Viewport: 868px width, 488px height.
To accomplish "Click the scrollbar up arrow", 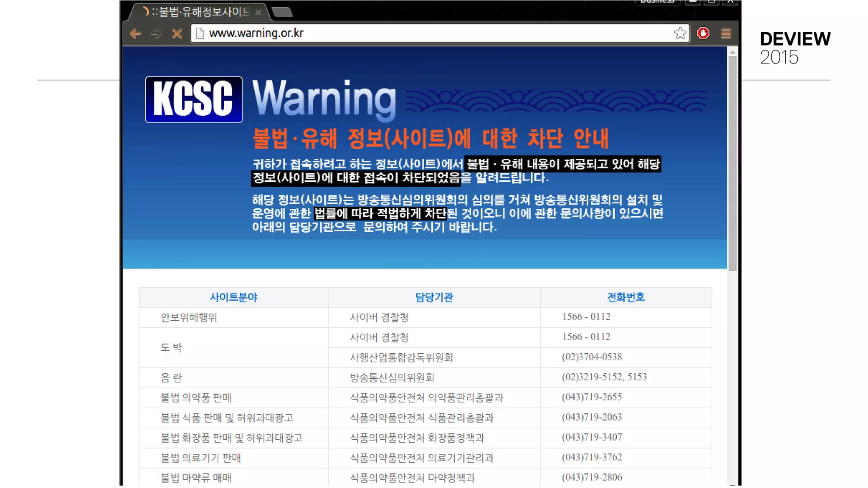I will [x=732, y=52].
